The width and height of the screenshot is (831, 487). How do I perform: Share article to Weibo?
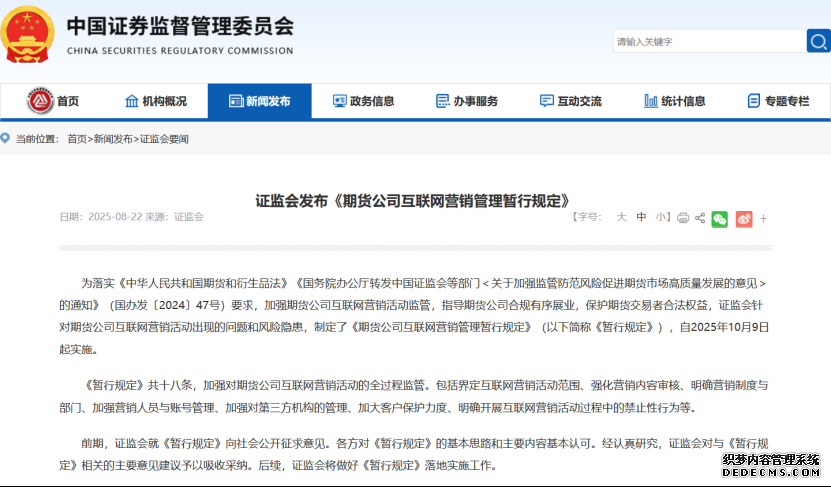744,219
